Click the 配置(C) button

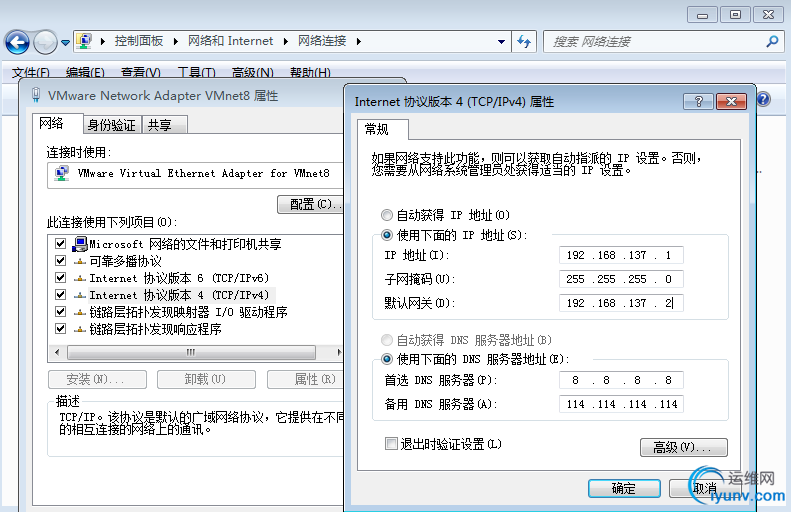311,204
